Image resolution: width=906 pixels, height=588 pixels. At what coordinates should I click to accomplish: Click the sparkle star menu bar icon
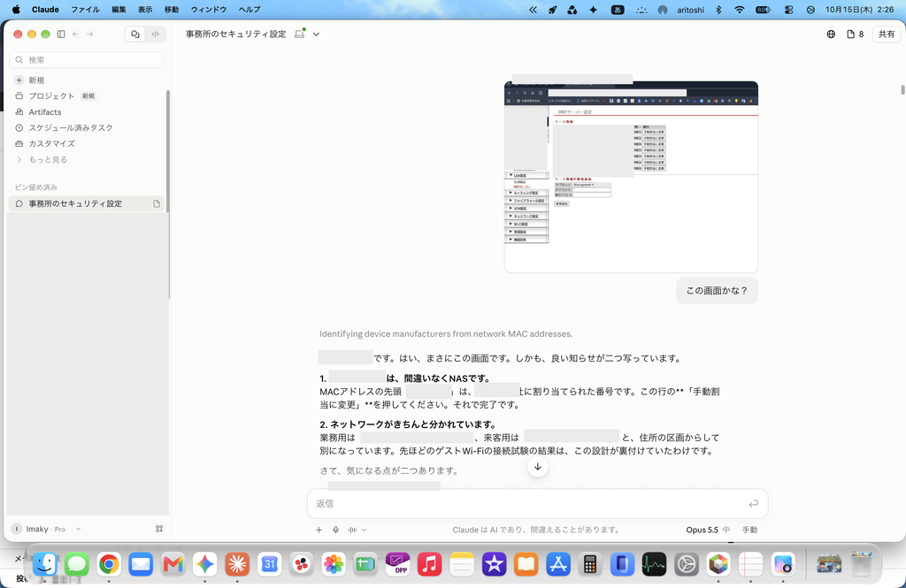593,10
